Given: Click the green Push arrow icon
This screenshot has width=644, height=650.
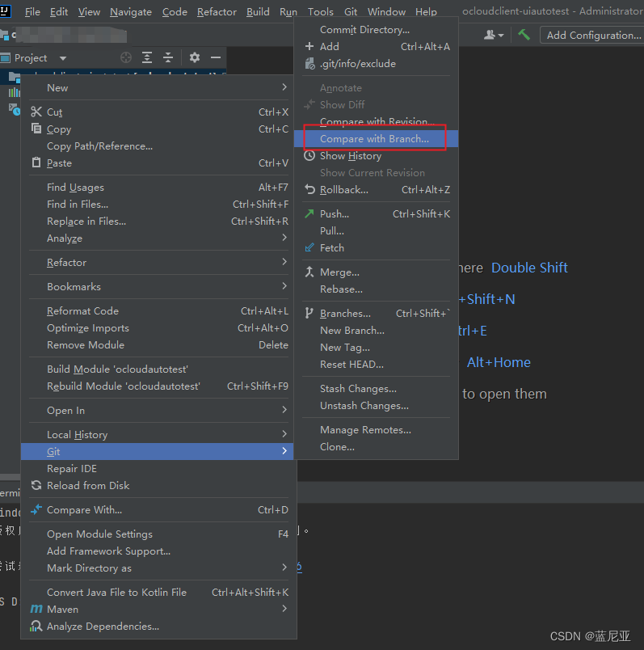Looking at the screenshot, I should point(309,213).
